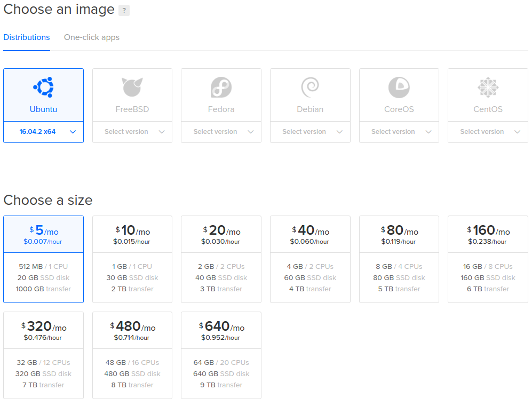
Task: Click the FreeBSD logo icon
Action: coord(132,87)
